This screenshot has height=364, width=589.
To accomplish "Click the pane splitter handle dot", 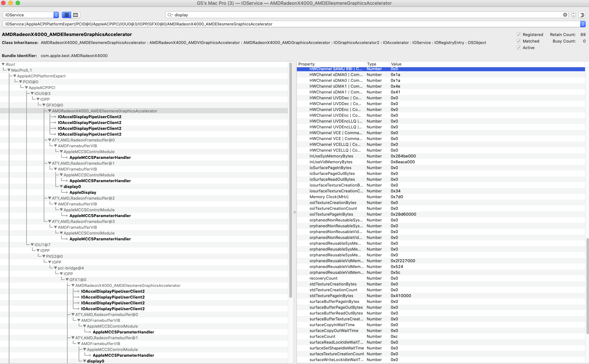I will pyautogui.click(x=295, y=212).
